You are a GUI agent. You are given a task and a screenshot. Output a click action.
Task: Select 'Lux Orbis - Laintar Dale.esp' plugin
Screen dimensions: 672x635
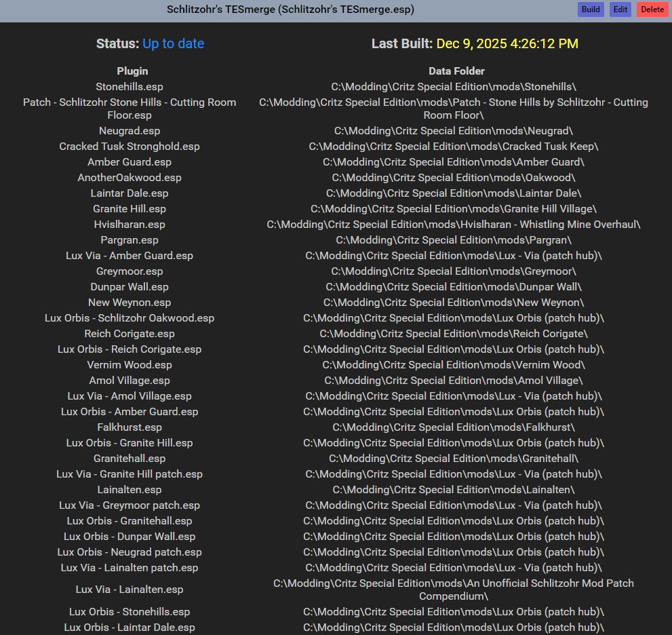coord(130,628)
